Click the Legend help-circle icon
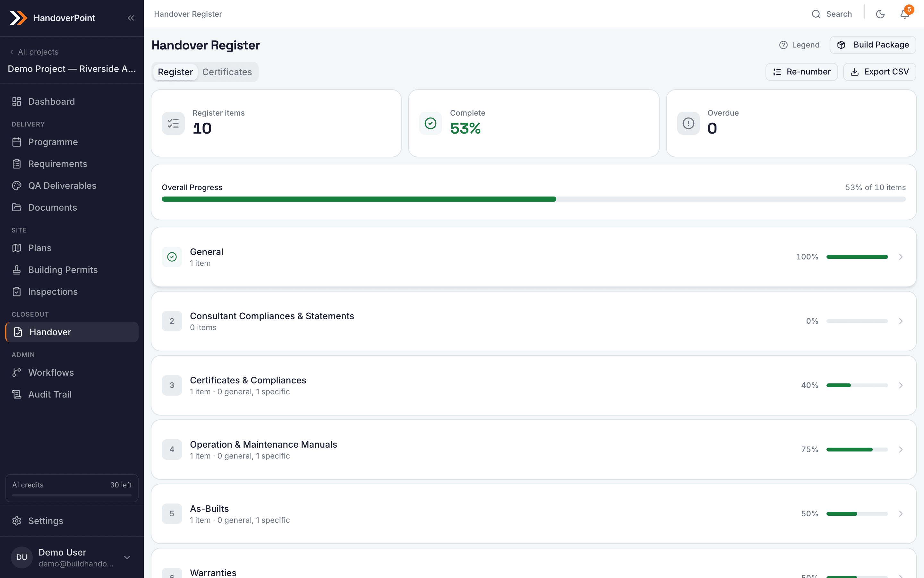The image size is (924, 578). 783,45
